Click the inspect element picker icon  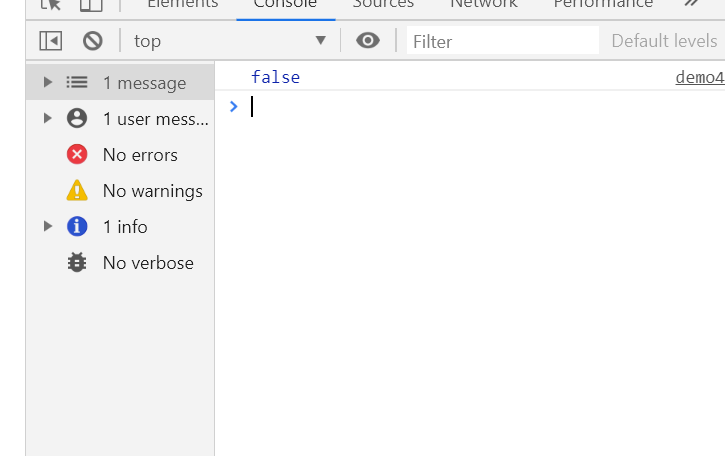[50, 5]
